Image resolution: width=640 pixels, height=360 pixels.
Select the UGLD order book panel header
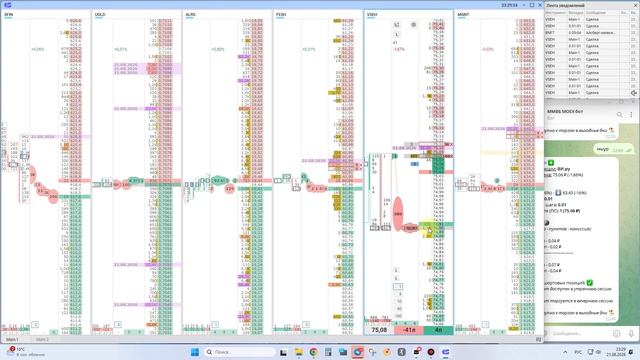[x=100, y=14]
